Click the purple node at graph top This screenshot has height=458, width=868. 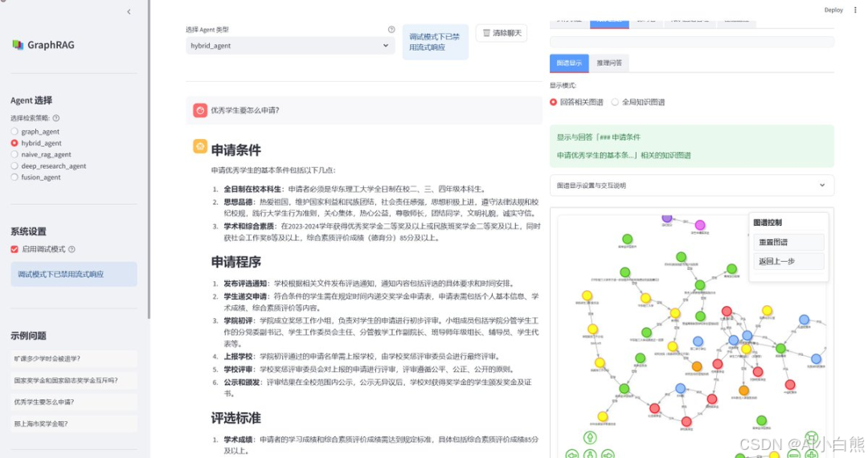click(667, 218)
